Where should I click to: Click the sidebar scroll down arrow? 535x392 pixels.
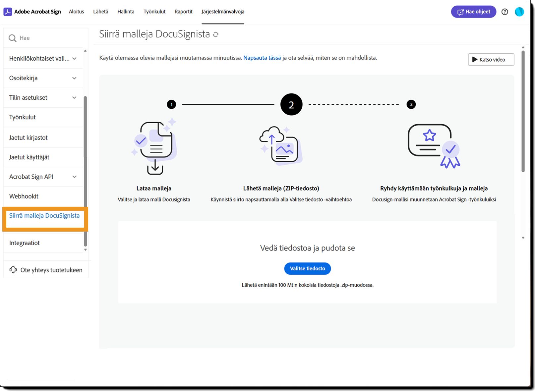(x=85, y=250)
